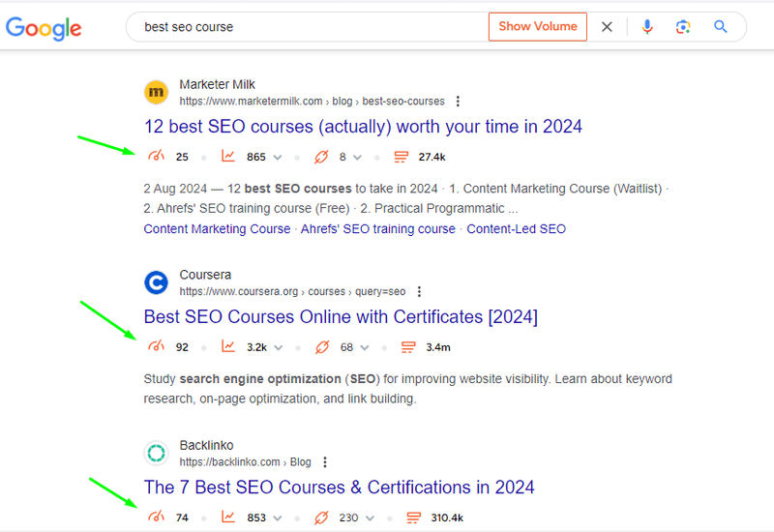The width and height of the screenshot is (774, 532).
Task: Start voice search with microphone icon
Action: coord(647,27)
